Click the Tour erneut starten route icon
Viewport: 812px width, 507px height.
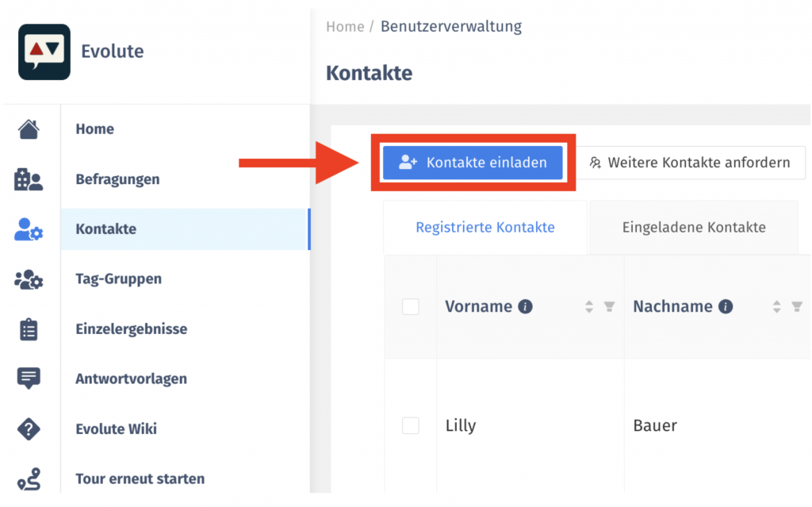point(29,479)
